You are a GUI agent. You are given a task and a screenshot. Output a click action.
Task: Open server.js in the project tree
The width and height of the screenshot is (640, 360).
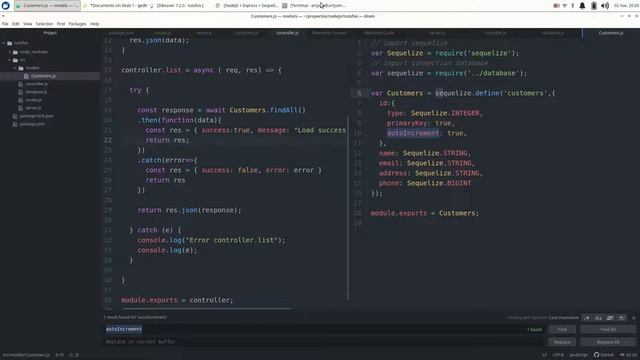pos(33,108)
